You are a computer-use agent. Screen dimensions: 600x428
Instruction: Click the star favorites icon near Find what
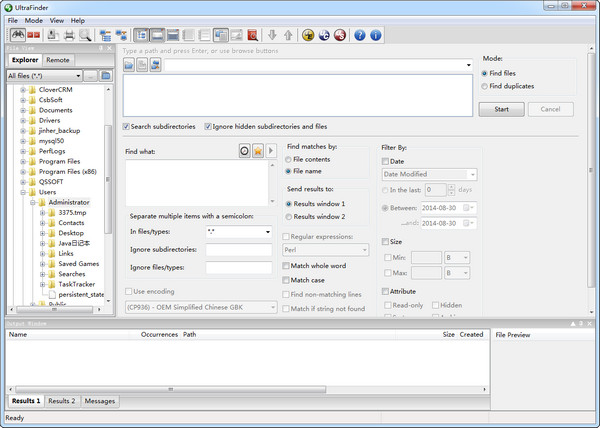pos(258,151)
